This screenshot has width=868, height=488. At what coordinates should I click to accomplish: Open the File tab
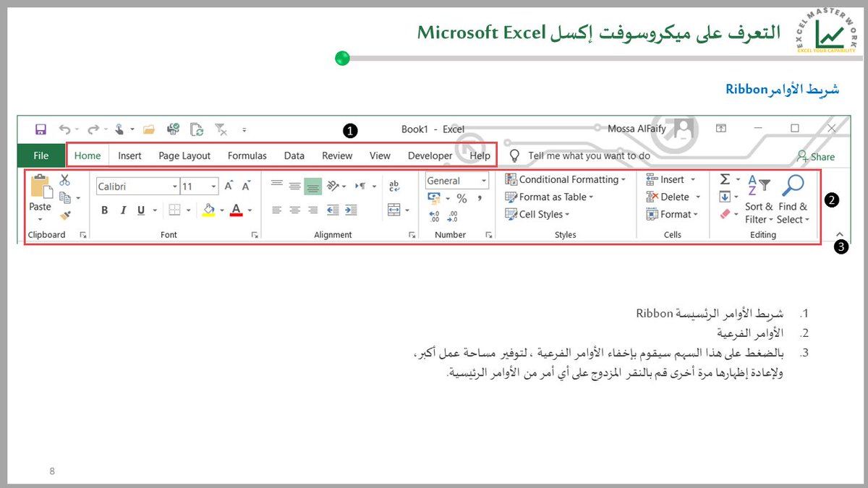(x=41, y=155)
